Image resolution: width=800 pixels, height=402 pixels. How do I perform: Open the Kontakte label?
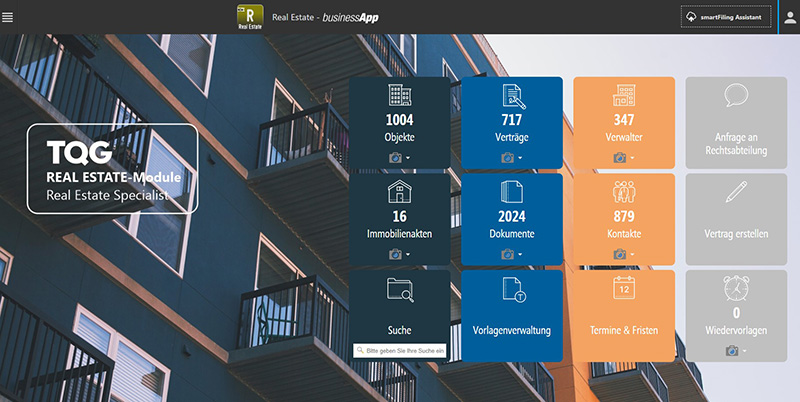pyautogui.click(x=624, y=234)
